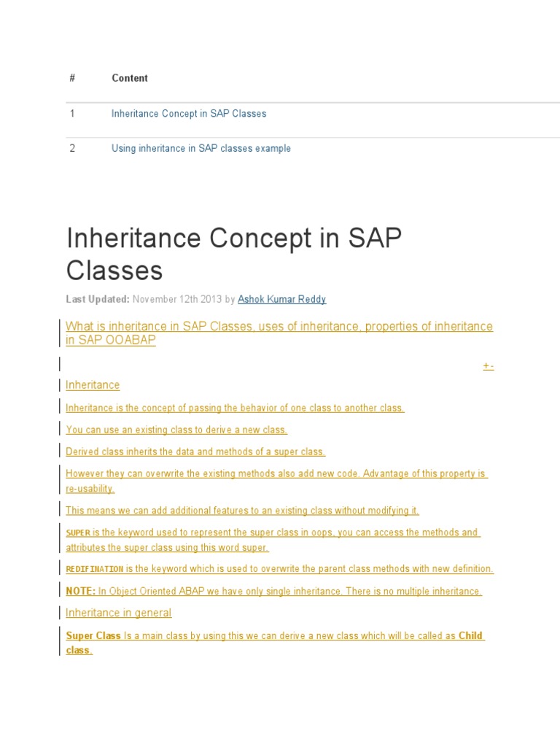This screenshot has height=747, width=560.
Task: Click the REDIFINATION keyword text
Action: [94, 569]
